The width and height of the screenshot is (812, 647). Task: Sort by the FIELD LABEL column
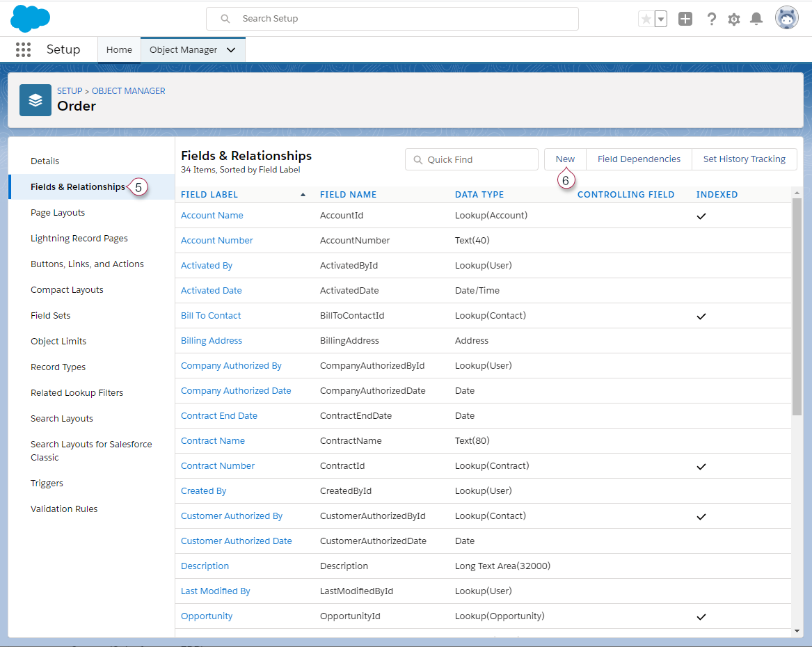209,195
